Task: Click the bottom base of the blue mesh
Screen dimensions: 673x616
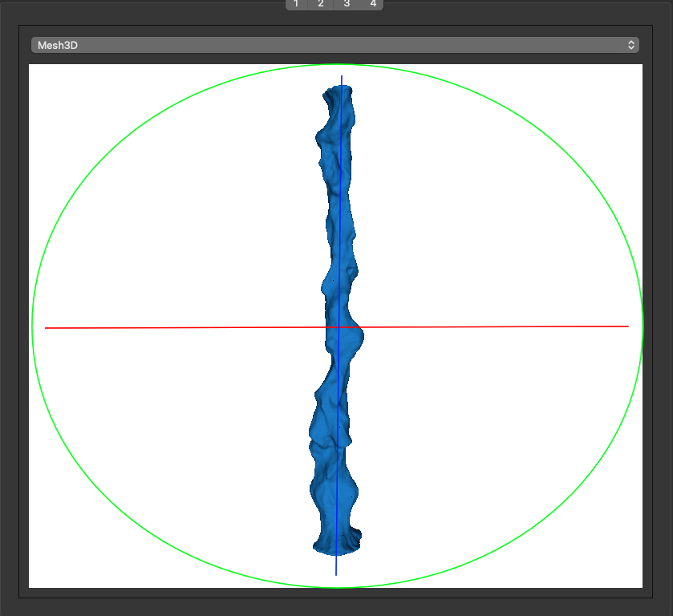Action: (335, 549)
